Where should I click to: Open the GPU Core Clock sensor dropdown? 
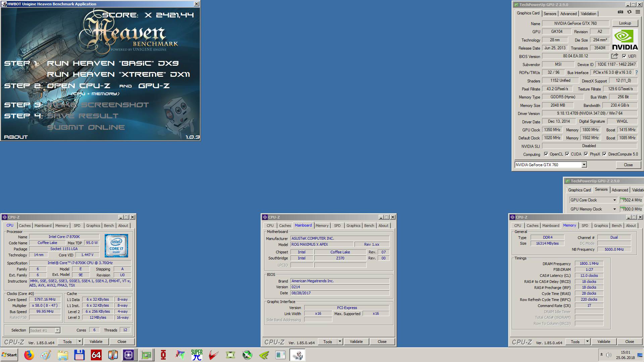pos(614,200)
